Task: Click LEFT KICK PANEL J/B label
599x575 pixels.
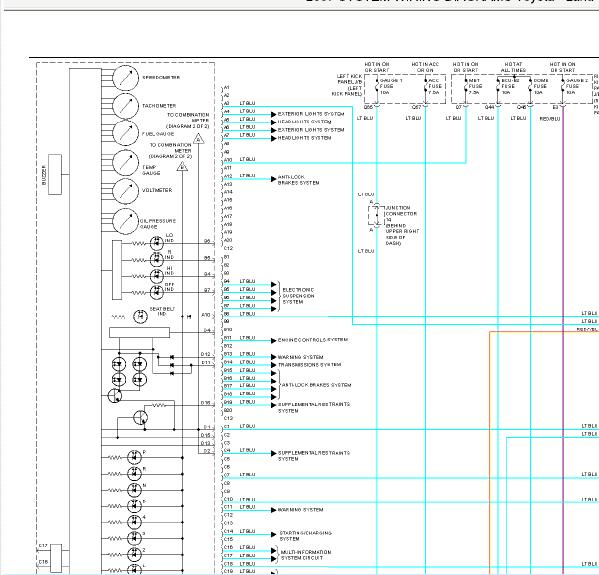Action: click(347, 85)
